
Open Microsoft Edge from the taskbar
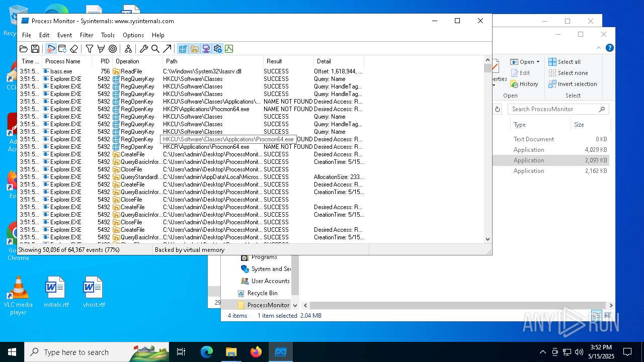pos(207,352)
